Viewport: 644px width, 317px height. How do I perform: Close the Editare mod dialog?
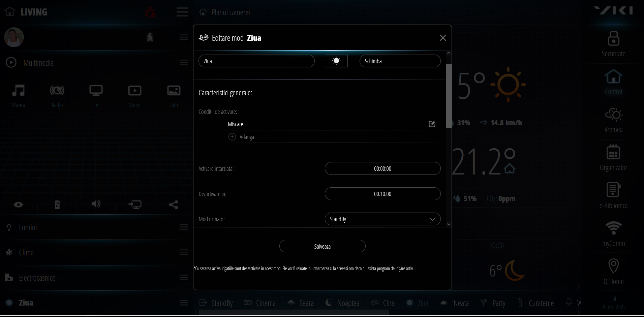tap(443, 38)
